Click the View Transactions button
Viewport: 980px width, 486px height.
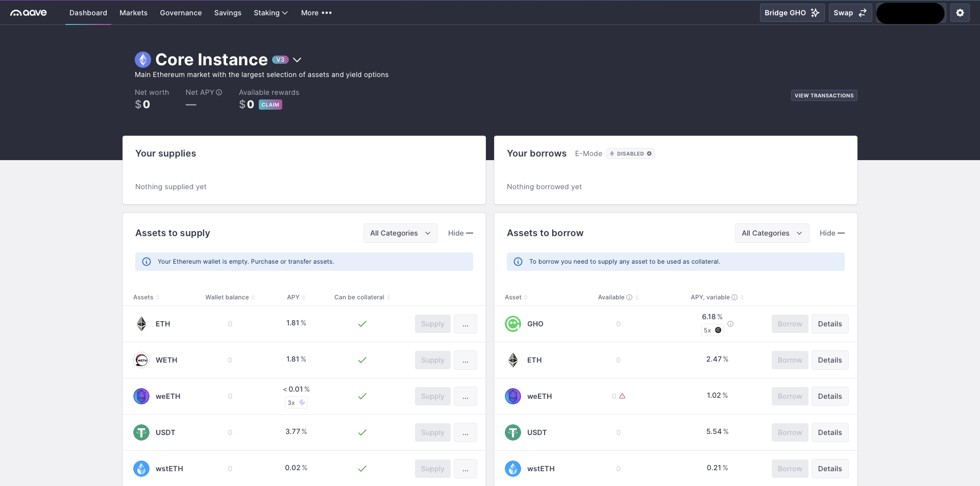(824, 95)
